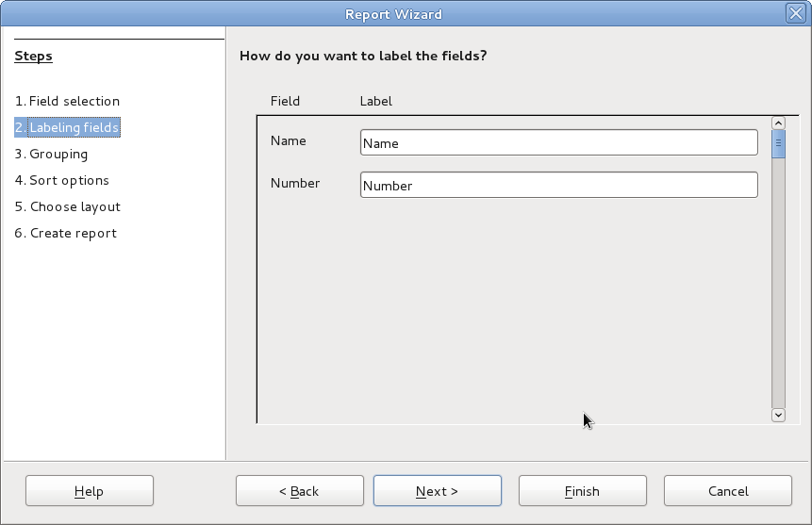Jump to the Grouping step
Screen dimensions: 812x525
click(x=51, y=154)
